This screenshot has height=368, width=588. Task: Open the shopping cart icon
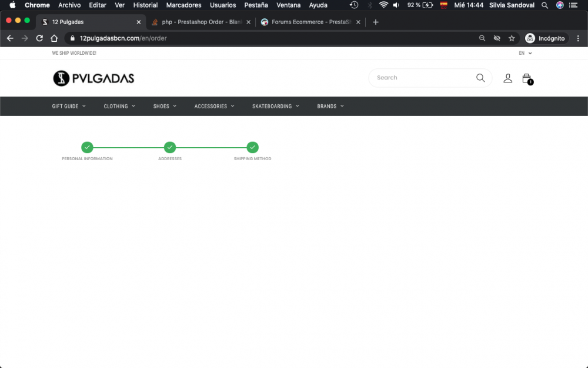[527, 79]
